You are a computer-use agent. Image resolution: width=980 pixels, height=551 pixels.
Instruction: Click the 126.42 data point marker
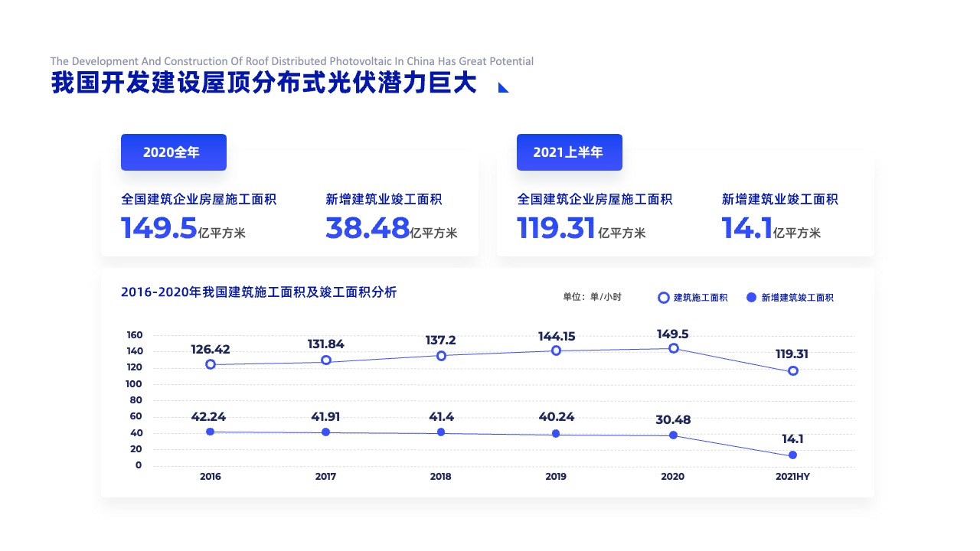pyautogui.click(x=211, y=365)
